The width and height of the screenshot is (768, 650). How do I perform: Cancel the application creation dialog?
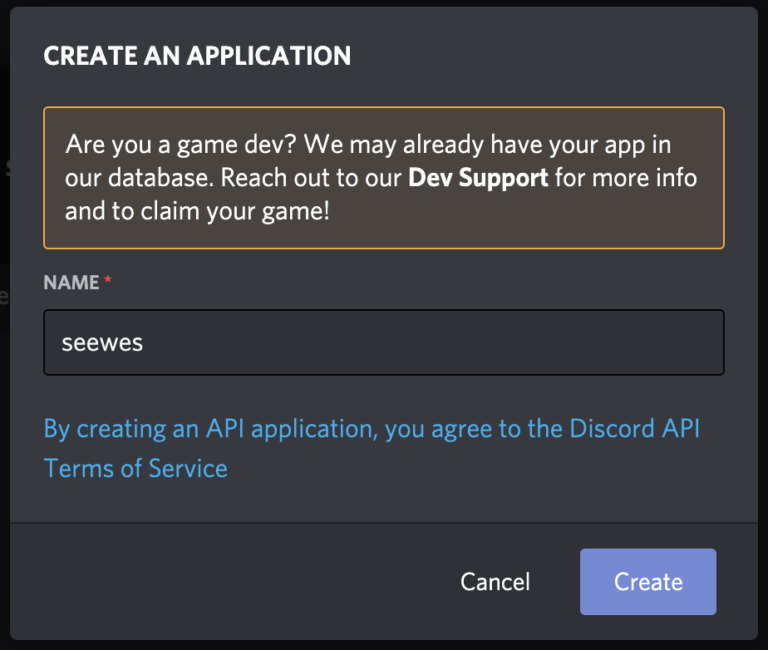point(495,582)
